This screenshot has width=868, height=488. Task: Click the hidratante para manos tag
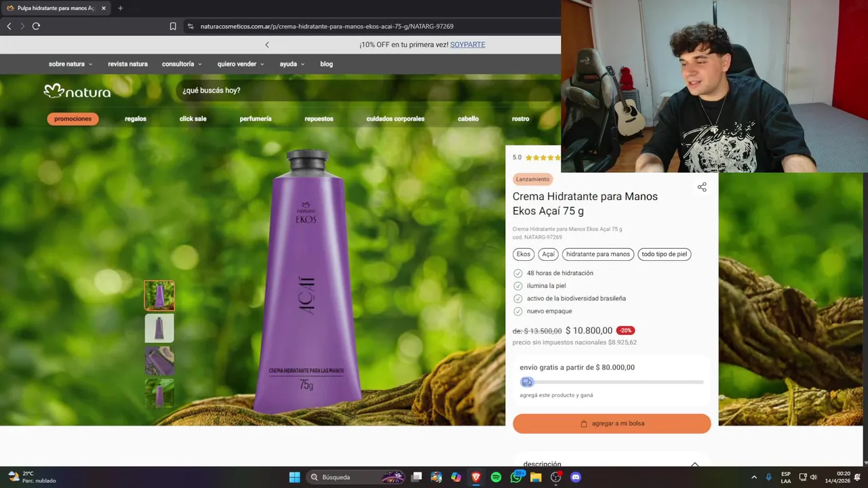point(598,254)
